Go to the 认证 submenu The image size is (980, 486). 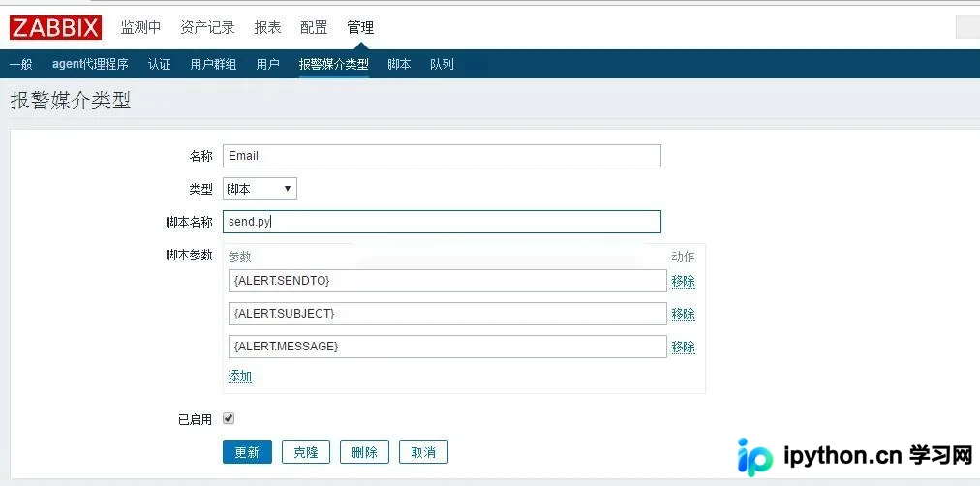click(x=160, y=64)
